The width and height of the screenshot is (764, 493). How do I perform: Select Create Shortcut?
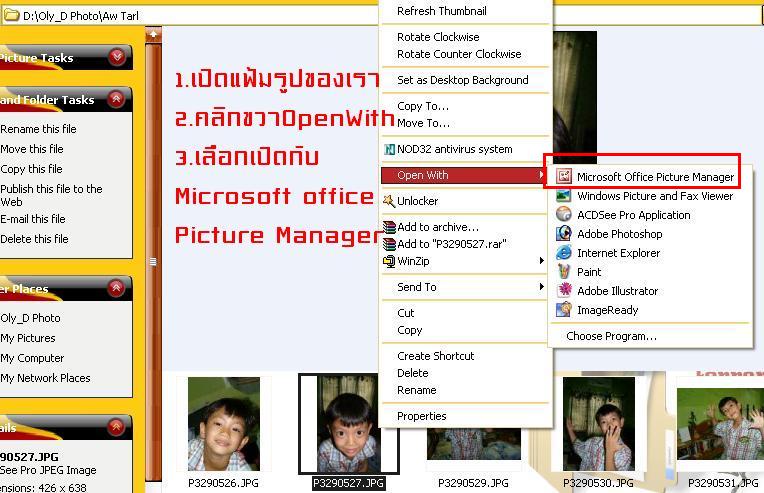click(x=465, y=356)
